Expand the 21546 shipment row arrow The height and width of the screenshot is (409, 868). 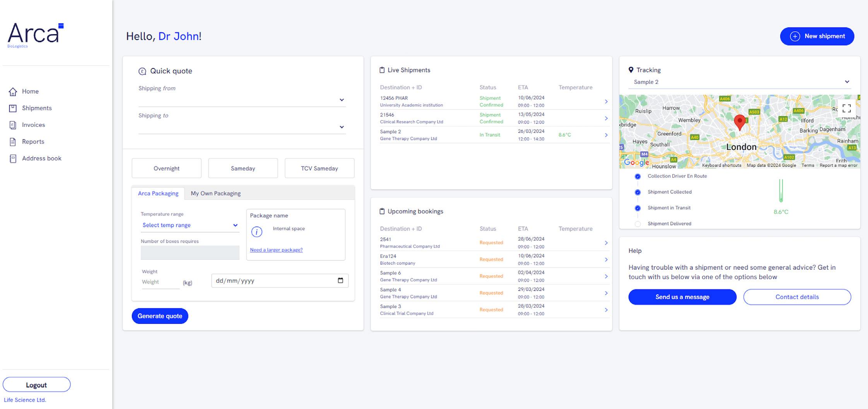click(606, 118)
